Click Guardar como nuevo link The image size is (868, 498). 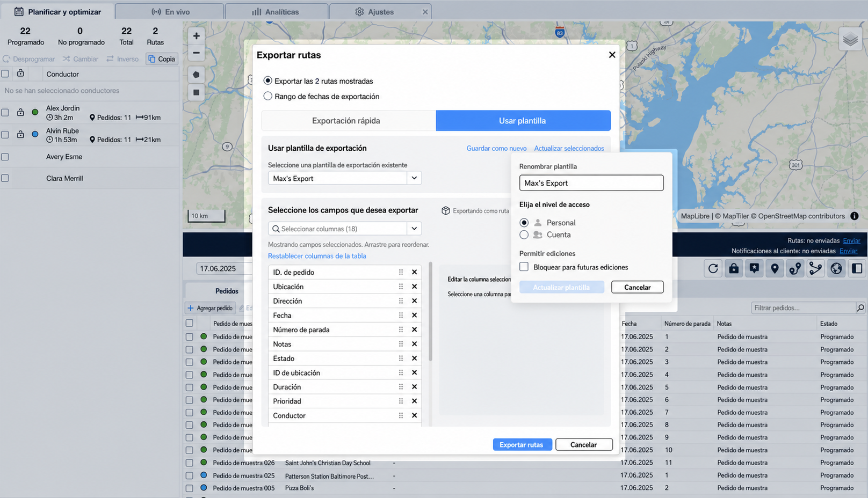pyautogui.click(x=496, y=148)
